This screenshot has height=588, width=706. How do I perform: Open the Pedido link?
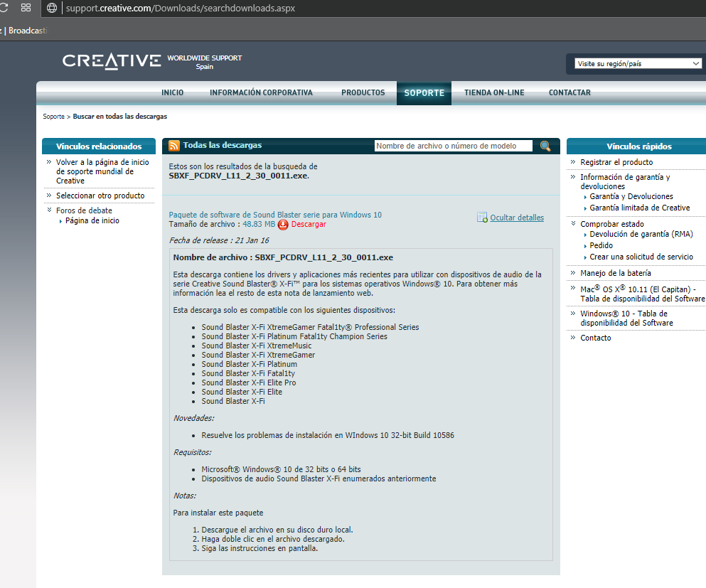(x=601, y=245)
